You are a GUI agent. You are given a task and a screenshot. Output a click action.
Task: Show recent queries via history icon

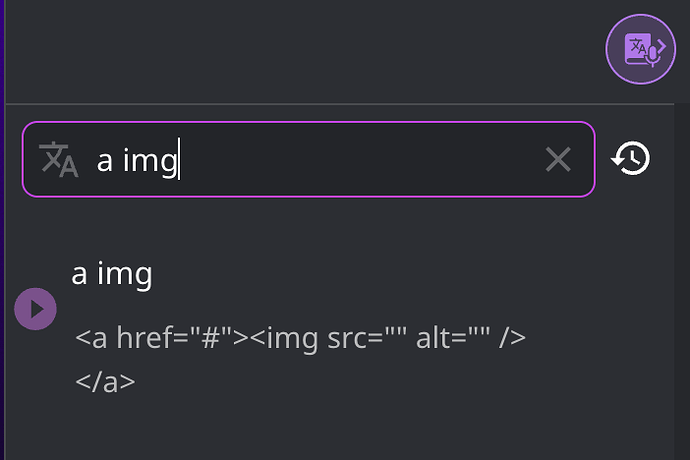(631, 158)
